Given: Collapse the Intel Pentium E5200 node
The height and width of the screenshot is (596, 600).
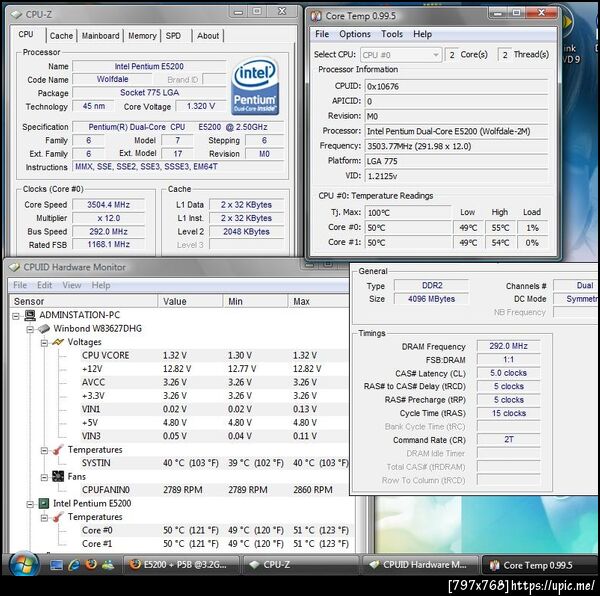Looking at the screenshot, I should 30,504.
